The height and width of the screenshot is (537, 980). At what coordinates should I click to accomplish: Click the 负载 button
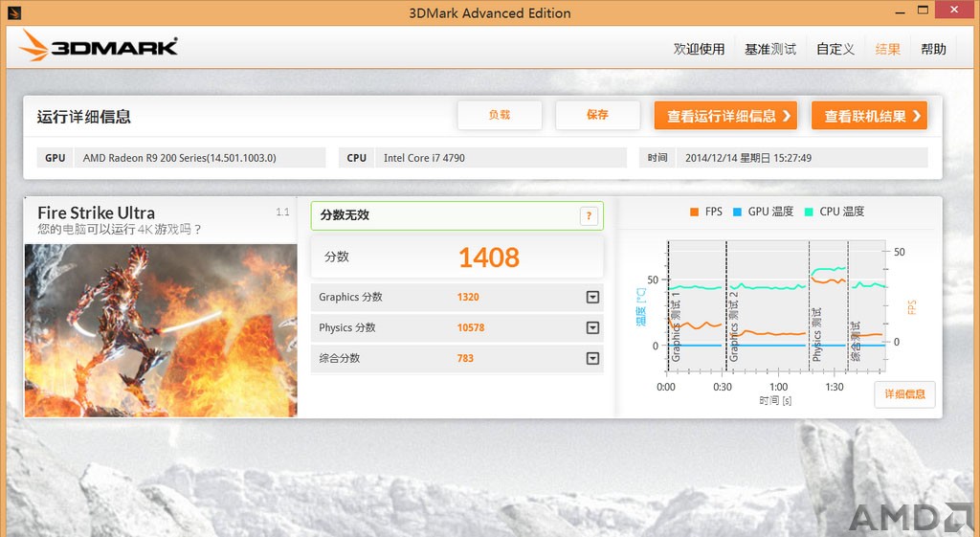pos(500,115)
